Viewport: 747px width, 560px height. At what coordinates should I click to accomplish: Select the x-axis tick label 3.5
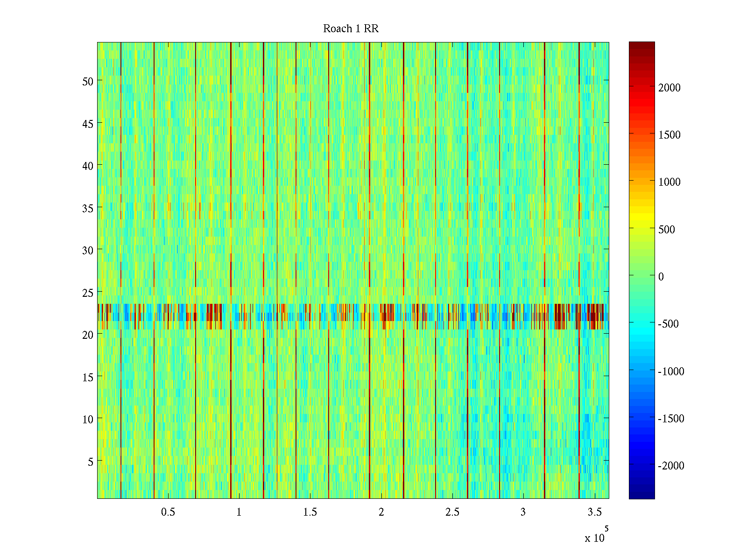pyautogui.click(x=594, y=512)
